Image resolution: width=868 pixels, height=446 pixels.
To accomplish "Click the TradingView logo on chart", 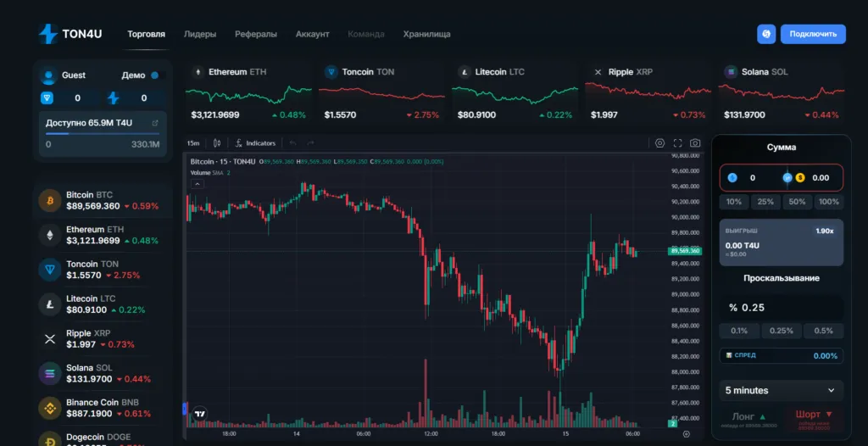I will [200, 413].
